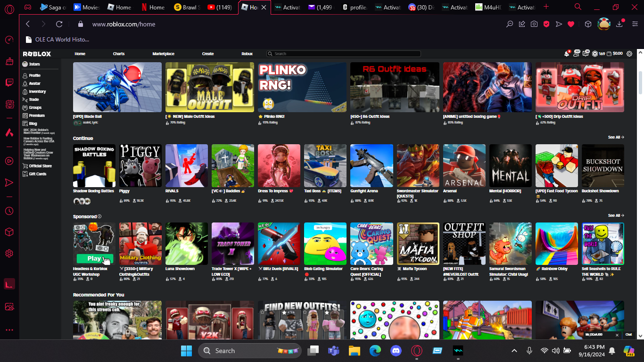Open the zoom-out magnifier toolbar icon
This screenshot has height=362, width=644.
(510, 24)
